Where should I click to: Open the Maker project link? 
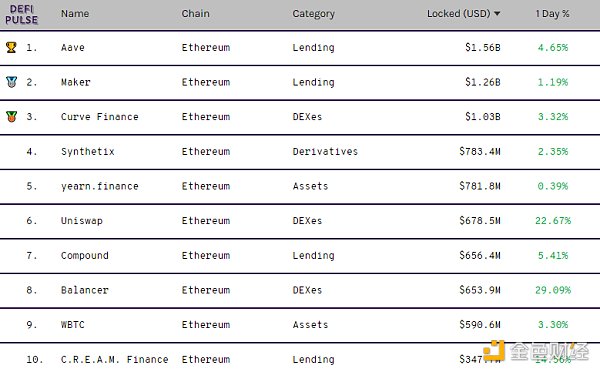75,82
